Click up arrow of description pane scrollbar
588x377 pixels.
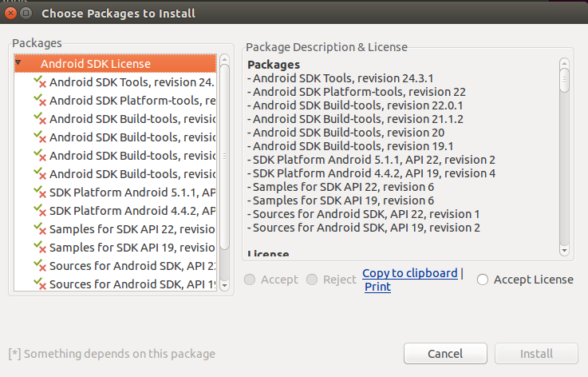coord(564,63)
